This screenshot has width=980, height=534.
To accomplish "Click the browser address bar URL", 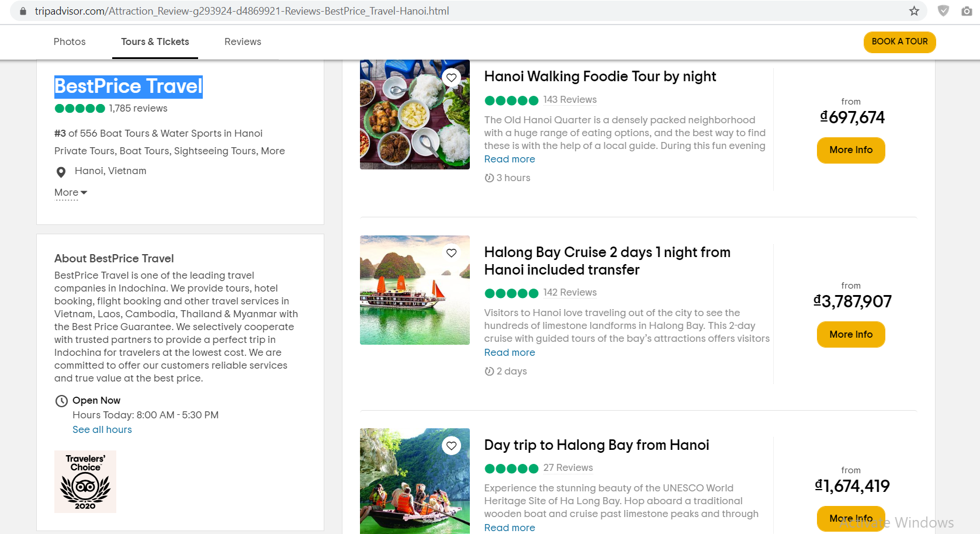I will 242,11.
